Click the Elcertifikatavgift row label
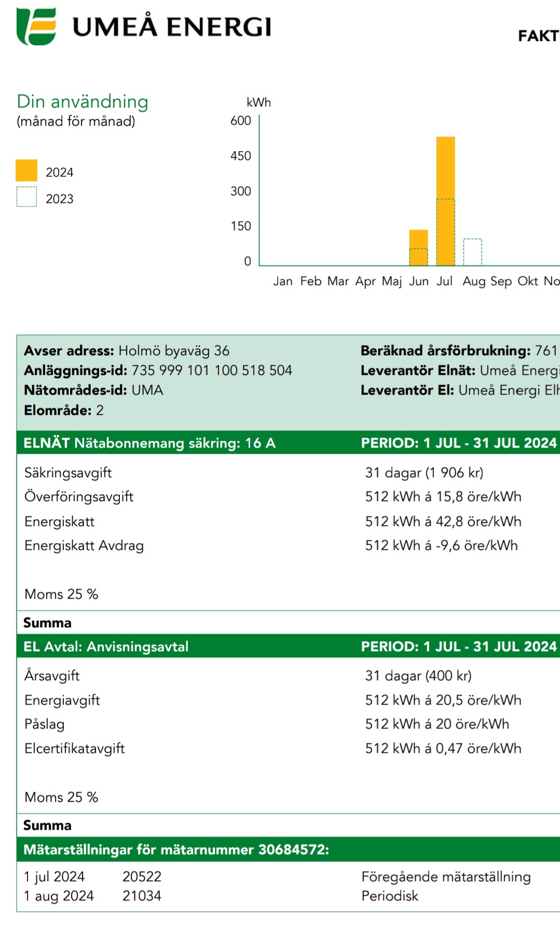 75,748
